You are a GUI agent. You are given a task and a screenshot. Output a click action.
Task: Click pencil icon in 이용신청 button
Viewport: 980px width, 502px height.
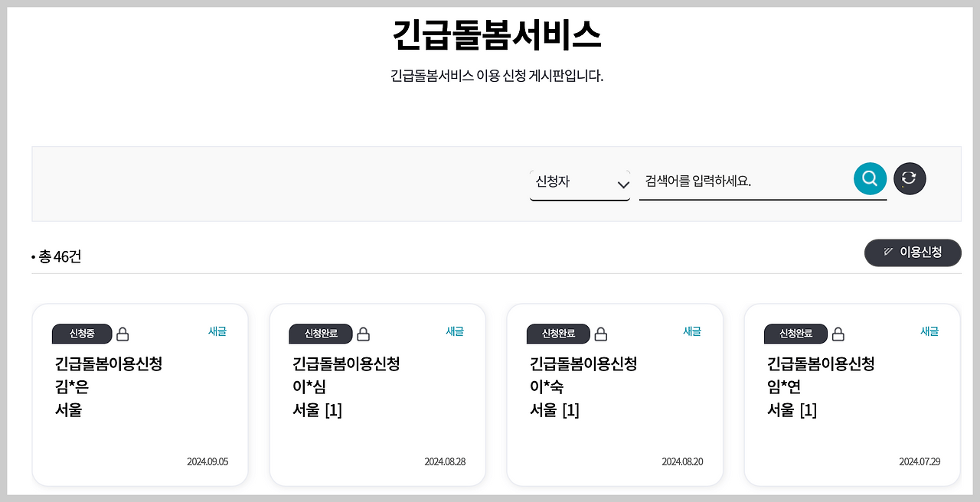(888, 252)
